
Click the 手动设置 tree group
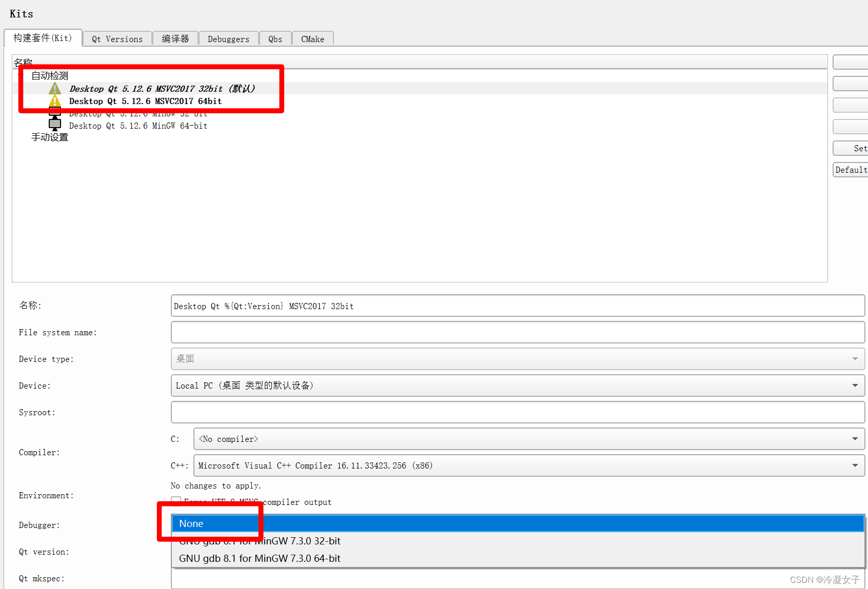[50, 137]
